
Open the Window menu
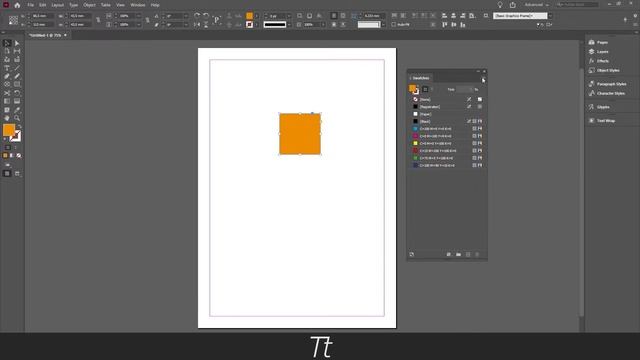point(138,5)
